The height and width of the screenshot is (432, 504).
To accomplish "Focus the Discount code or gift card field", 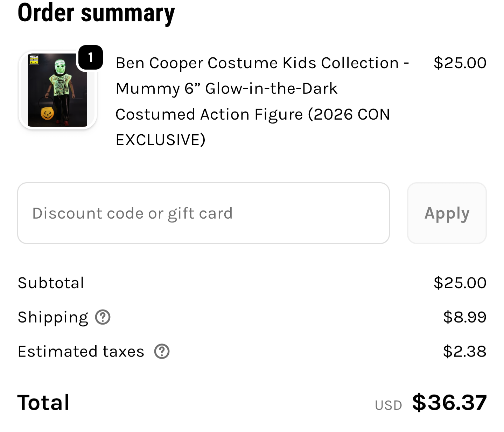I will (x=203, y=213).
